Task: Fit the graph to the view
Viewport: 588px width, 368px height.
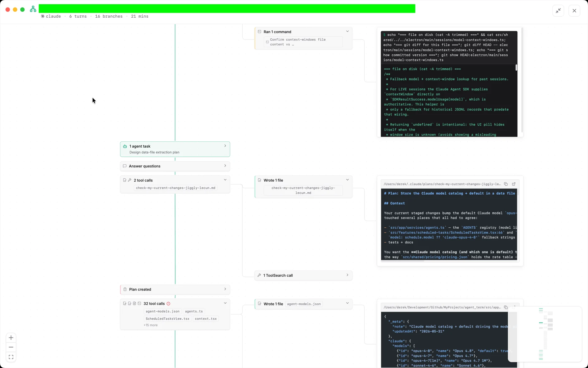Action: 11,357
